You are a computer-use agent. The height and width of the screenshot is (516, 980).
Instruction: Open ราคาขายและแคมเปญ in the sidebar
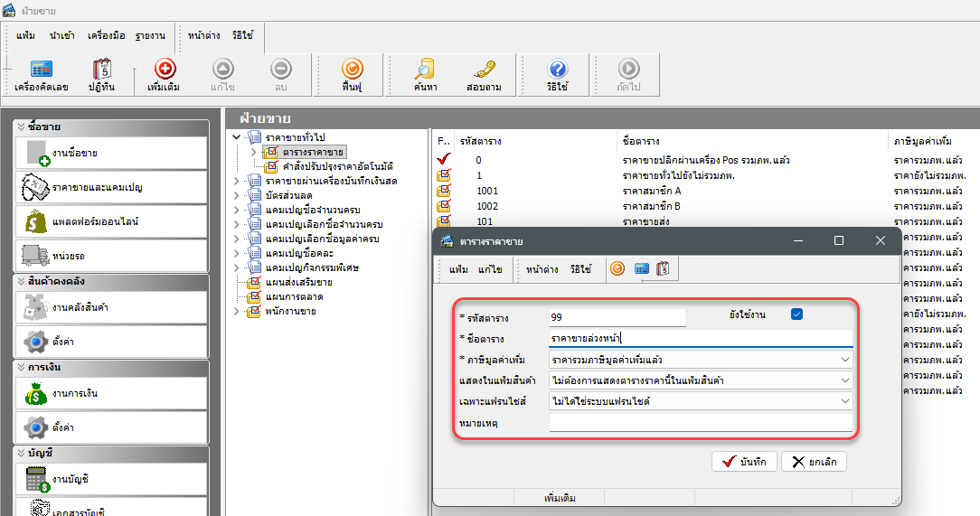point(111,187)
